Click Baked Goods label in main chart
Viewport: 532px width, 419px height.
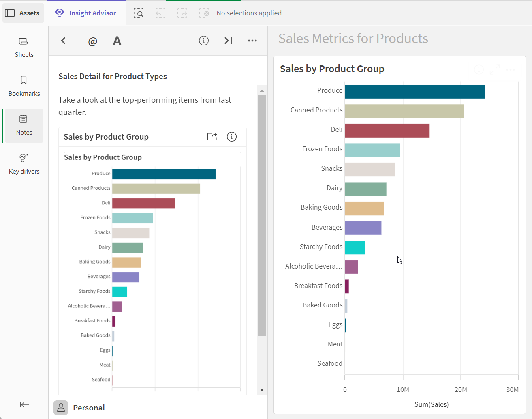323,305
